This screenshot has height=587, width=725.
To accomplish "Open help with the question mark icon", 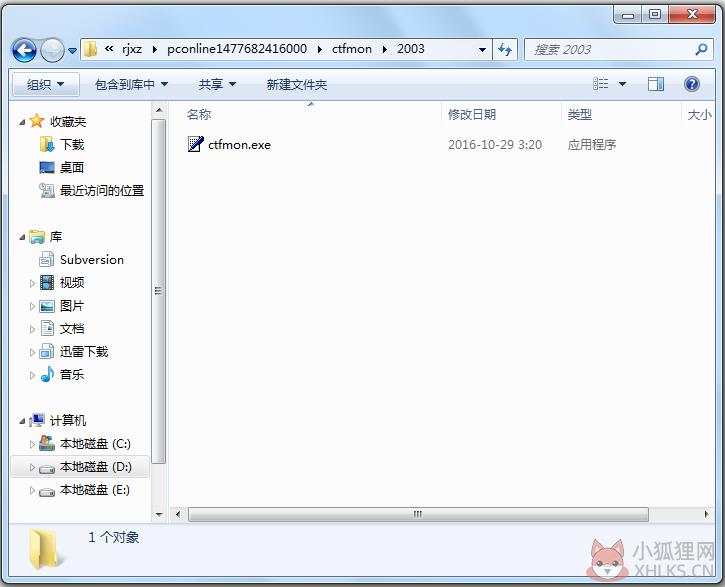I will (692, 84).
